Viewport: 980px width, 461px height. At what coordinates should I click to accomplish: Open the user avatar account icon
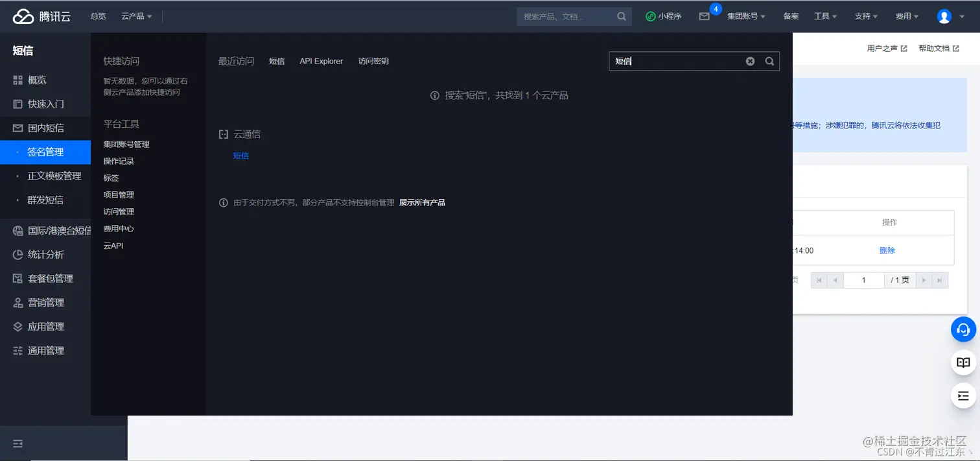coord(944,16)
